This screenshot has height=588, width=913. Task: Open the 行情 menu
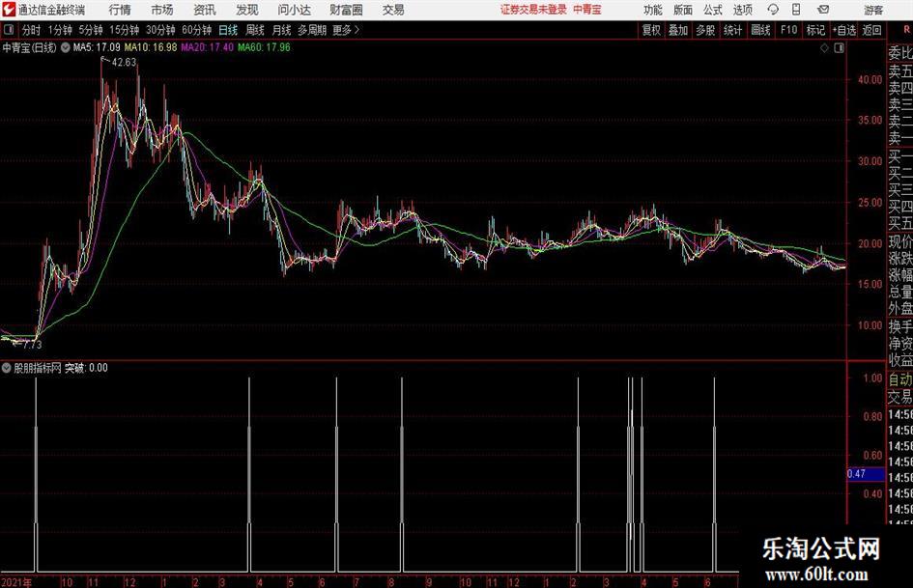click(120, 10)
